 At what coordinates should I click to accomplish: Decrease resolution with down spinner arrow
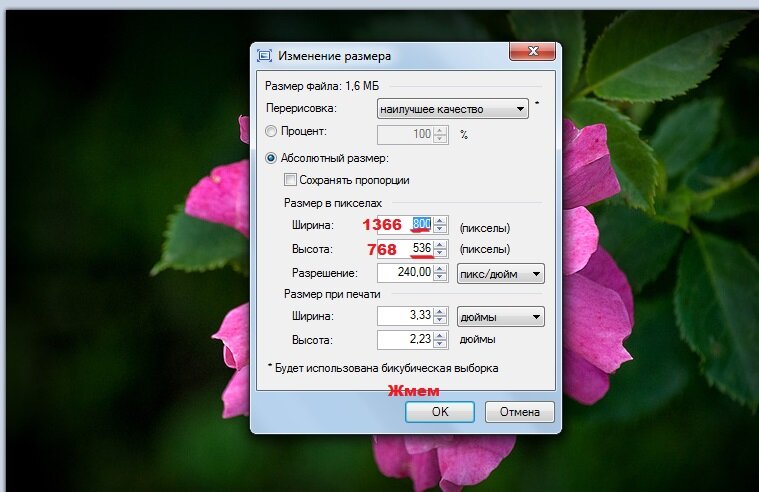point(440,277)
